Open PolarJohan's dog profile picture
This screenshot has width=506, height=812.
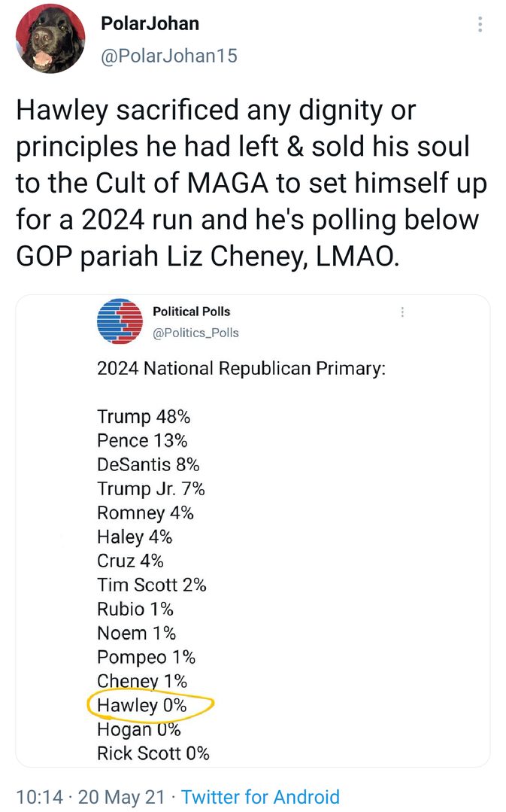(x=50, y=38)
